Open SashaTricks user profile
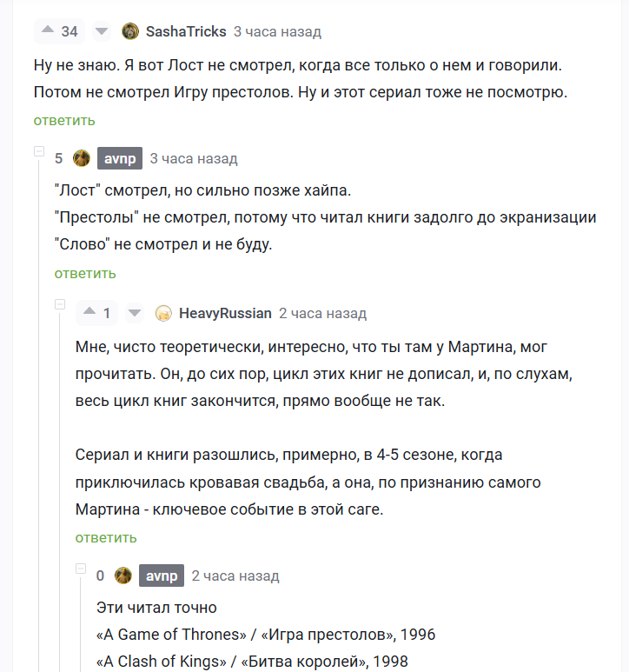The image size is (629, 672). pos(186,31)
